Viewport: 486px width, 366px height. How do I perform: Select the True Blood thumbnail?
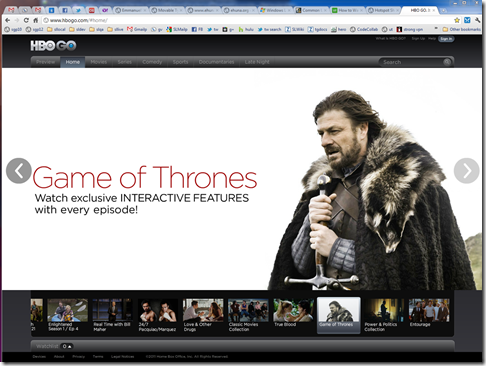pos(293,313)
